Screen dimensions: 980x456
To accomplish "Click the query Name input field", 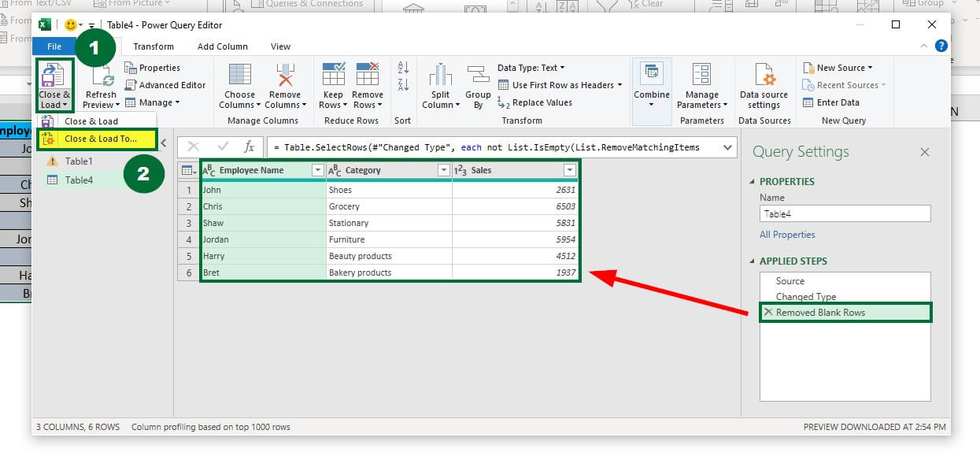I will click(845, 213).
